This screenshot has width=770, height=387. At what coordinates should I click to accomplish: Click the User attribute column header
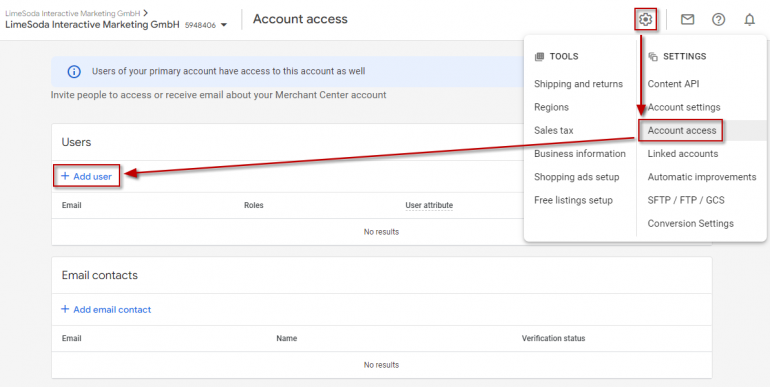pos(429,205)
